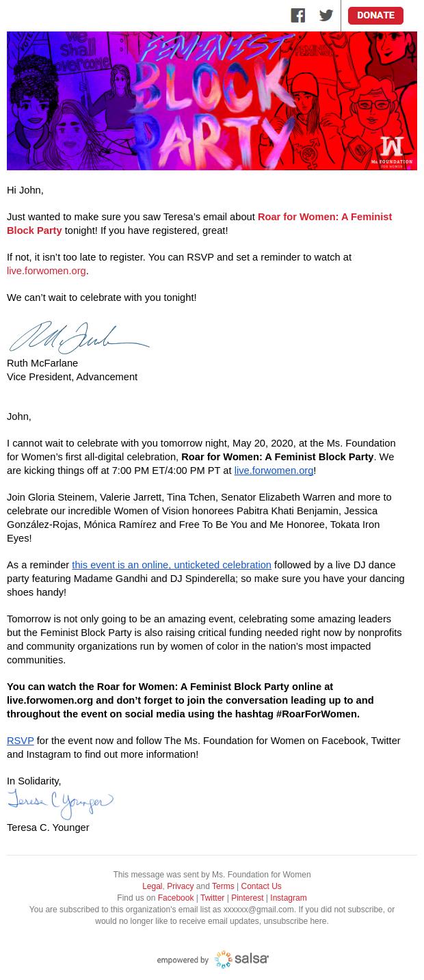Visit the Pinterest footer link
The height and width of the screenshot is (980, 424).
(x=248, y=898)
